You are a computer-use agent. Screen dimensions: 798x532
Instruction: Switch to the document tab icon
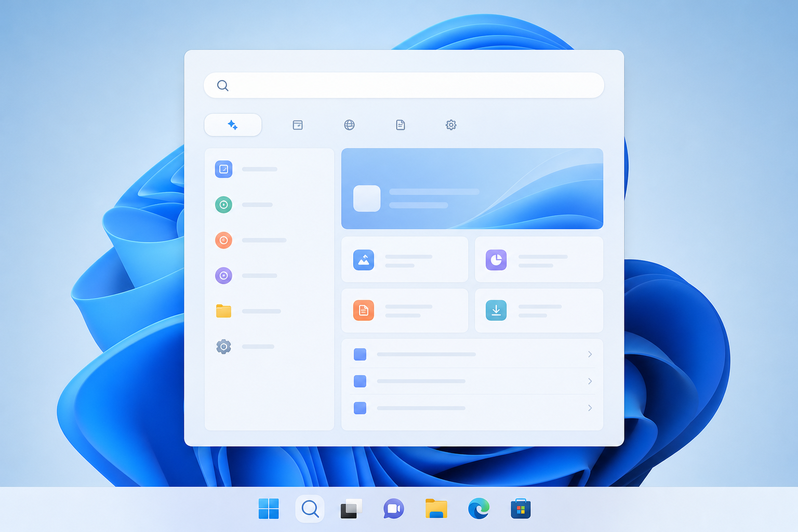point(401,125)
